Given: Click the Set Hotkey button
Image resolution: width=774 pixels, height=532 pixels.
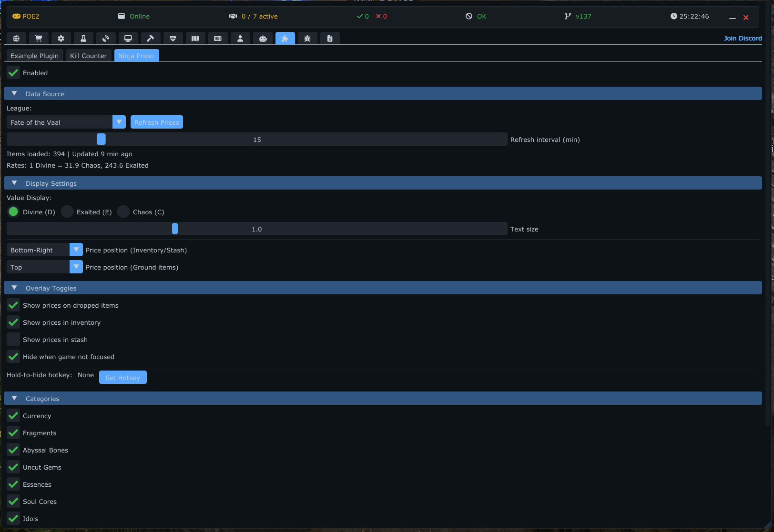Looking at the screenshot, I should [122, 378].
